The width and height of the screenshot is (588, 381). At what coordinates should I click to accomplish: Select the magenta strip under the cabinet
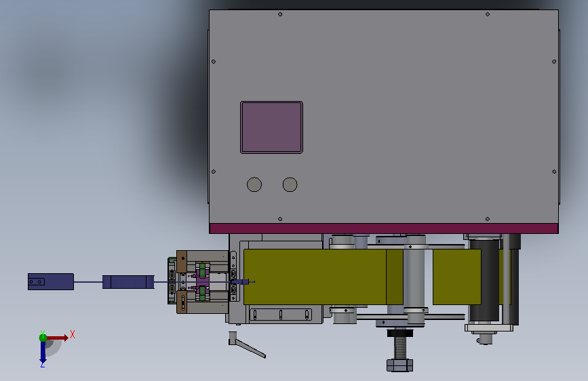(x=384, y=228)
